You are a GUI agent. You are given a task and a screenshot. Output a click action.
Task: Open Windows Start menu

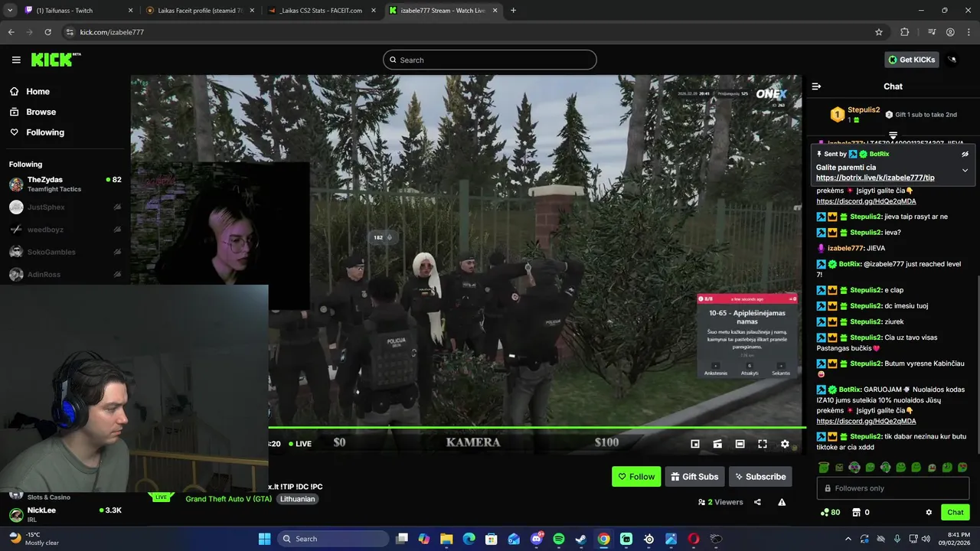pos(265,539)
